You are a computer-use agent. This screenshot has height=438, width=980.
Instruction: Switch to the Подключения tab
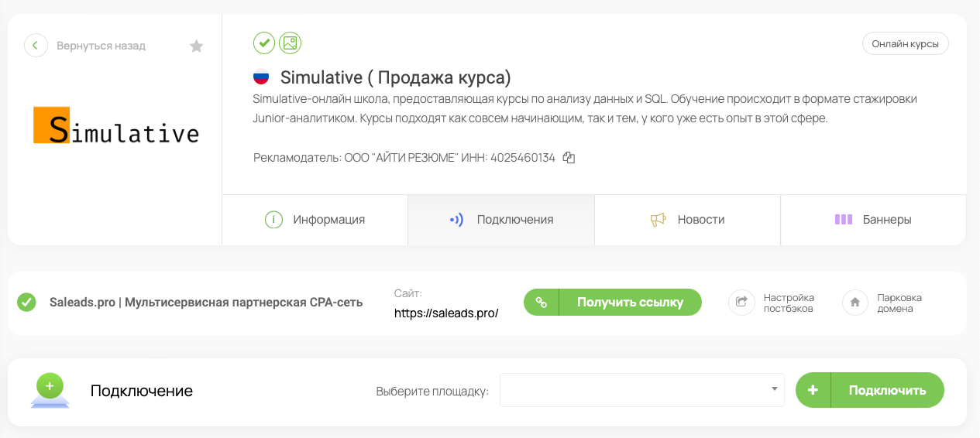click(501, 220)
